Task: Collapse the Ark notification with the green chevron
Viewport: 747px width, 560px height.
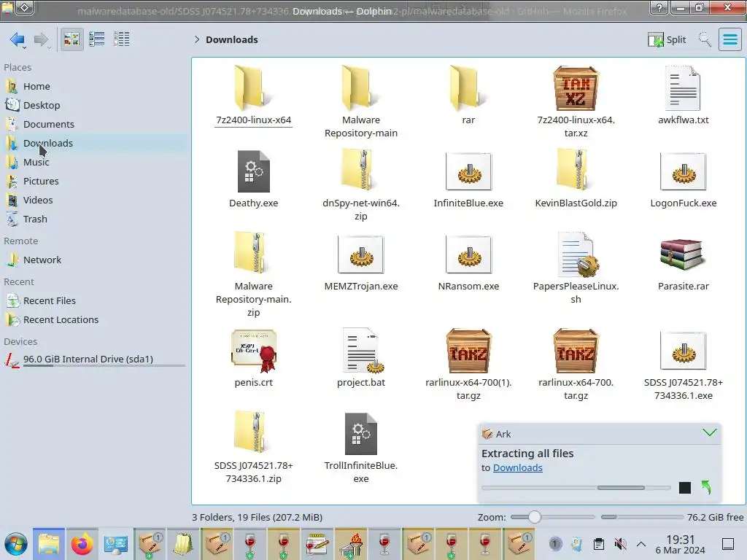Action: click(709, 433)
